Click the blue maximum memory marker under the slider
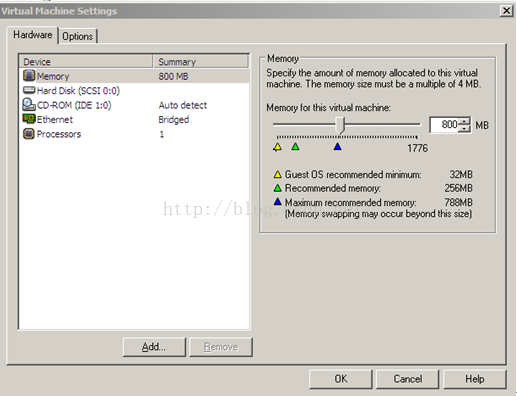Viewport: 517px width, 396px height. pyautogui.click(x=338, y=147)
